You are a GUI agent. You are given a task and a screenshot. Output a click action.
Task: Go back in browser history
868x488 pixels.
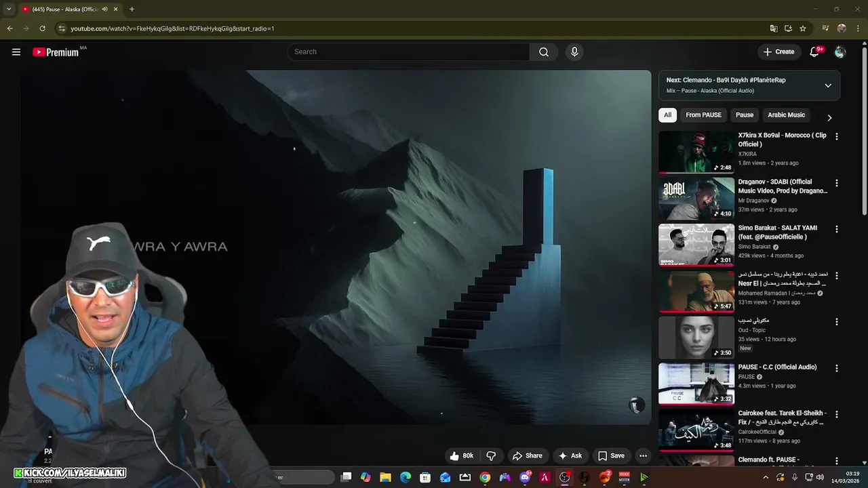tap(9, 28)
